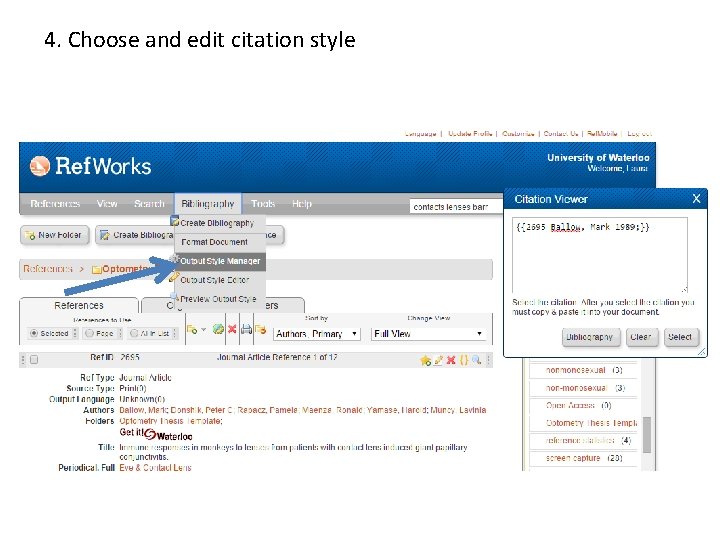Tick the checkbox for Ref ID 2695
The height and width of the screenshot is (540, 720).
34,360
